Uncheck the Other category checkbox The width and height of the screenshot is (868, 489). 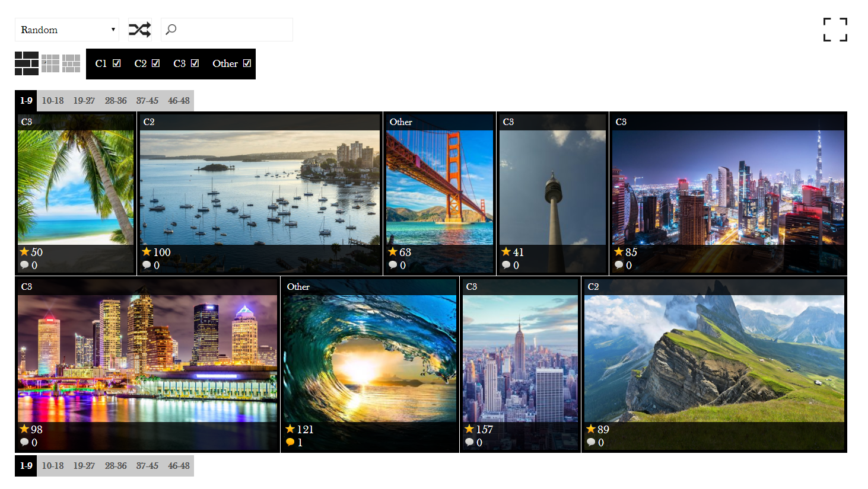click(x=247, y=63)
